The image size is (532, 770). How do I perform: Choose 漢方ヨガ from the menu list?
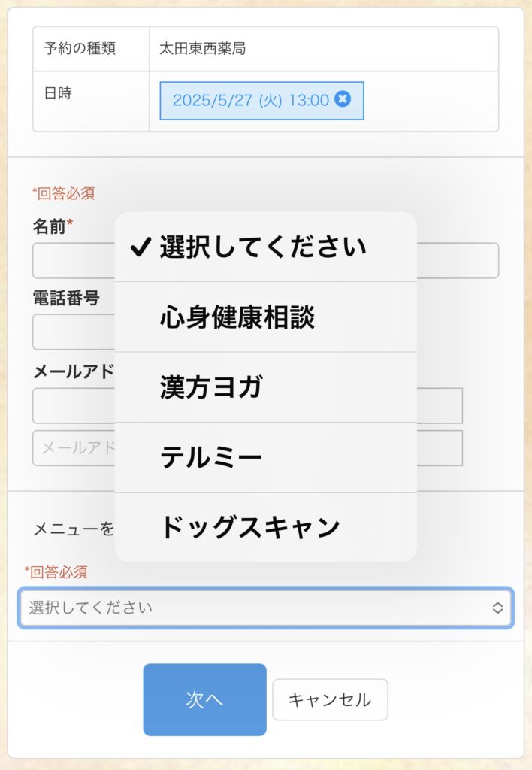[265, 387]
